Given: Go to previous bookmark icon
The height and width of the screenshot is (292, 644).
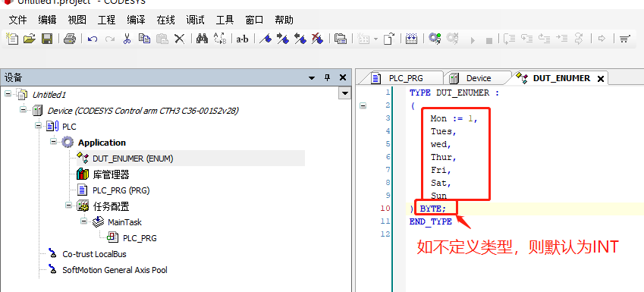Looking at the screenshot, I should 300,39.
